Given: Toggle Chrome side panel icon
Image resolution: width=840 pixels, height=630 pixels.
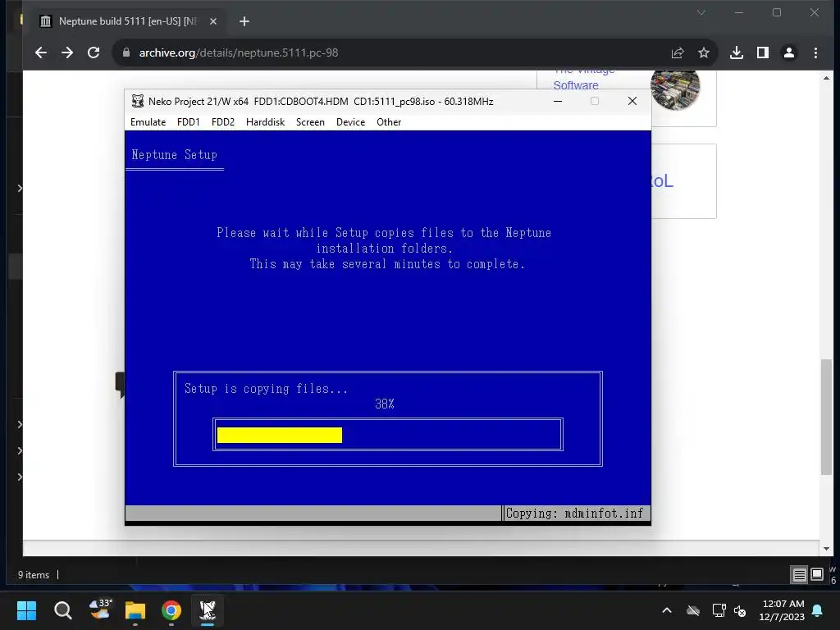Looking at the screenshot, I should [763, 52].
